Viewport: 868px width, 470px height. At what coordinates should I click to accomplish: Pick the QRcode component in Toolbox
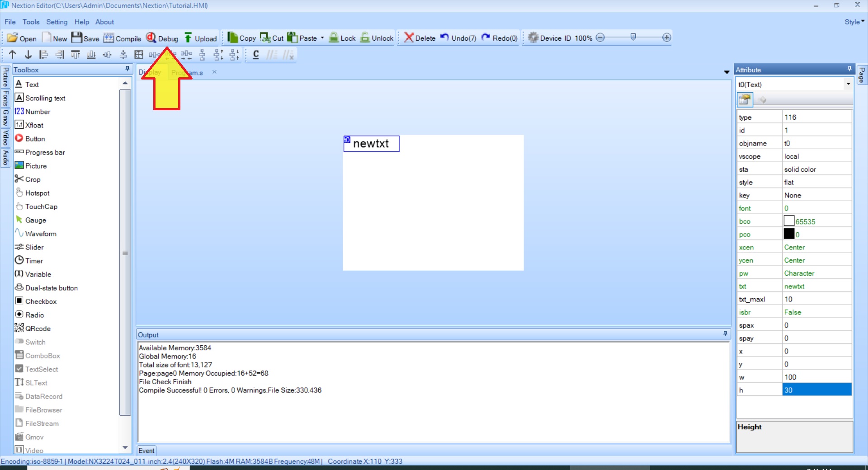38,329
